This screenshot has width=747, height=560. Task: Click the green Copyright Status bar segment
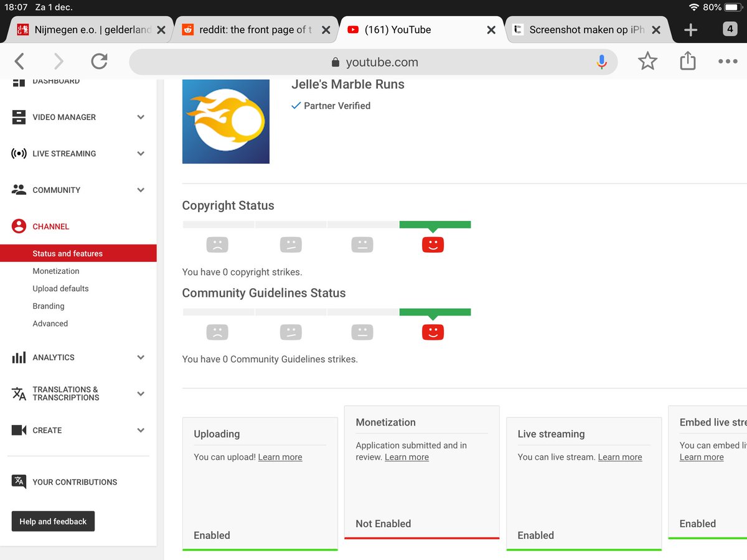tap(435, 225)
